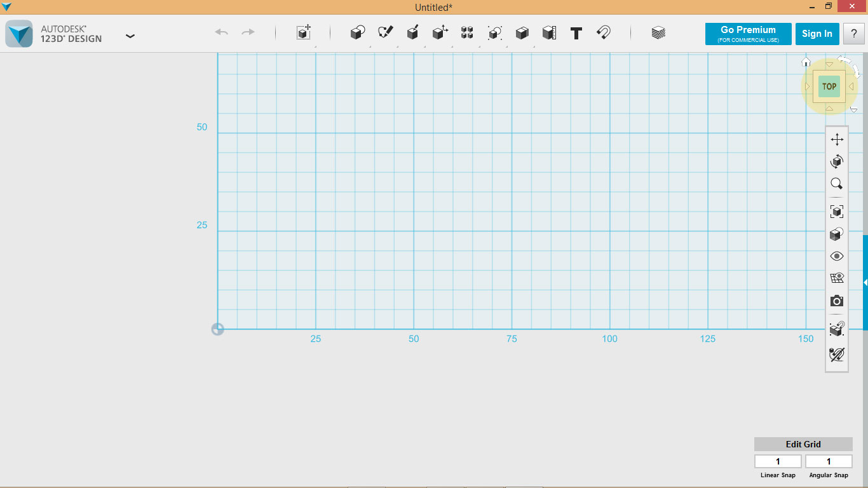Image resolution: width=868 pixels, height=488 pixels.
Task: Select the Orbit tool
Action: [x=836, y=161]
